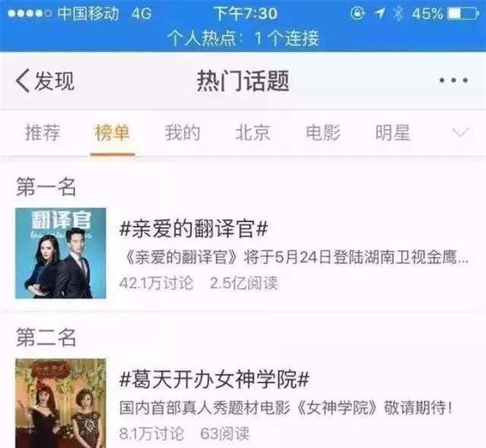The height and width of the screenshot is (448, 486).
Task: Tap the battery icon in status bar
Action: (463, 14)
